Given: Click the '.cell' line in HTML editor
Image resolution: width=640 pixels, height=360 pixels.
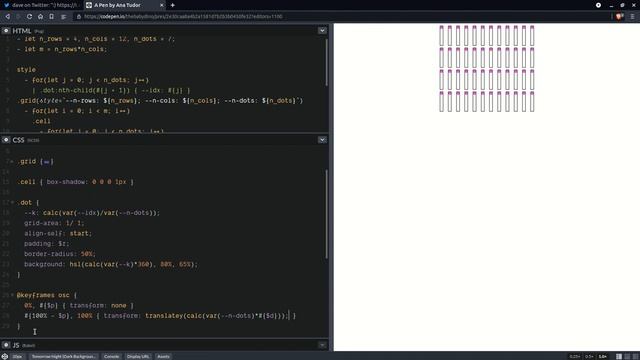Looking at the screenshot, I should coord(42,121).
